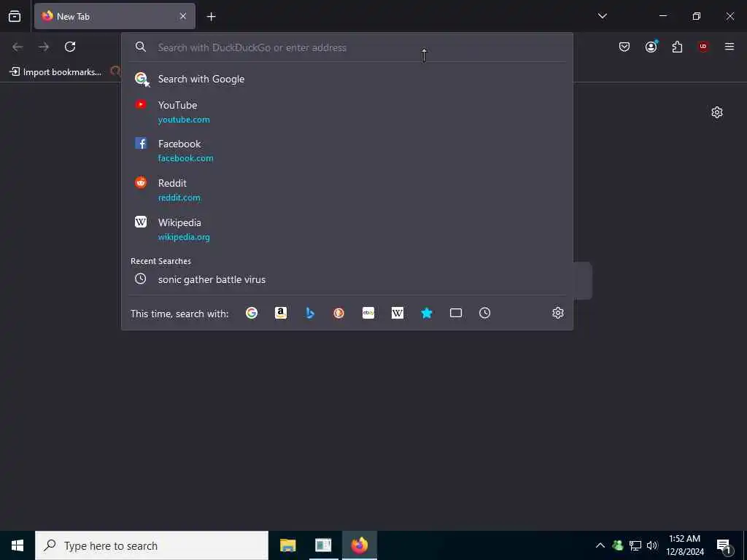
Task: Open the clock showing 1:52 AM
Action: tap(685, 545)
